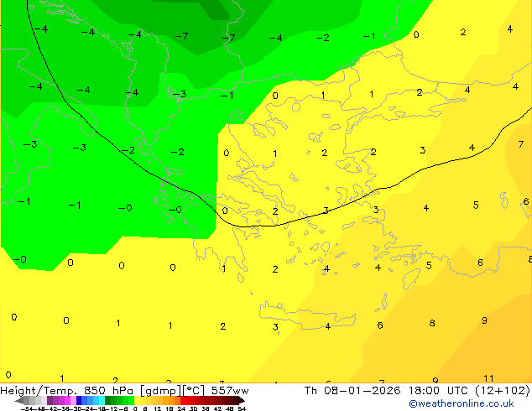Click the '-54' label under the scale
Image resolution: width=532 pixels, height=411 pixels.
pos(27,408)
